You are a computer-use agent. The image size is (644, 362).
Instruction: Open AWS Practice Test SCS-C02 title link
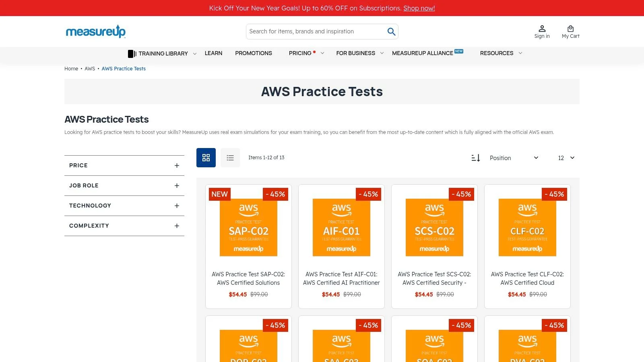pyautogui.click(x=434, y=278)
